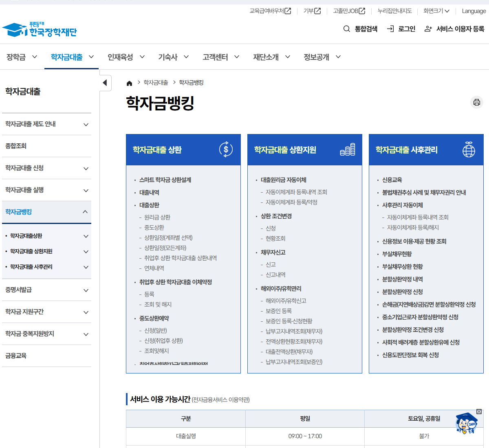Open 현황조회 under 상환 조건변경
The image size is (489, 448).
pos(275,239)
